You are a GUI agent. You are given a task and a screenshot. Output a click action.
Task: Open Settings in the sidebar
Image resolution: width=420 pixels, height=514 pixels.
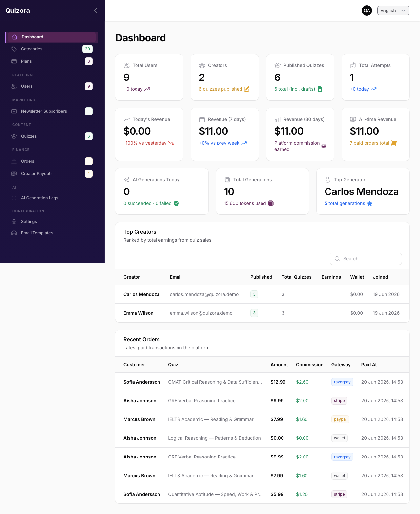(52, 222)
